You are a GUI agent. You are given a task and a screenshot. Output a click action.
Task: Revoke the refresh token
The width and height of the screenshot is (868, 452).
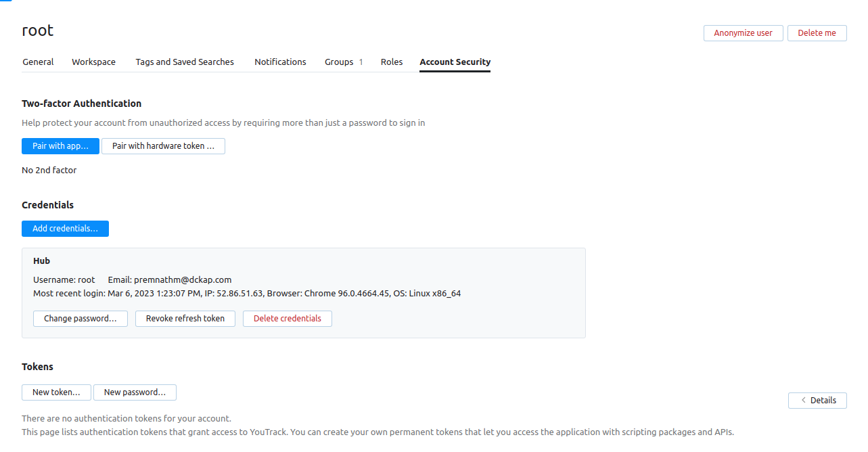[185, 318]
